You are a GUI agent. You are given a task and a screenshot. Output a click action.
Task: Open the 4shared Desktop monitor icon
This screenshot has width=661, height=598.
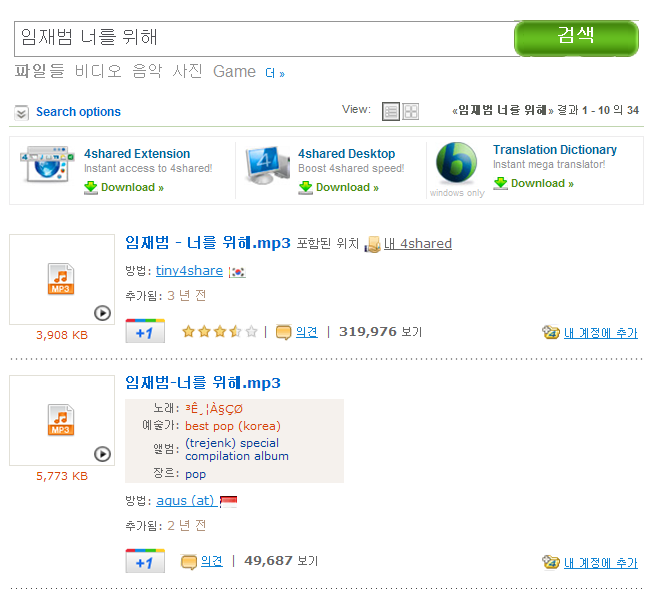click(x=267, y=165)
